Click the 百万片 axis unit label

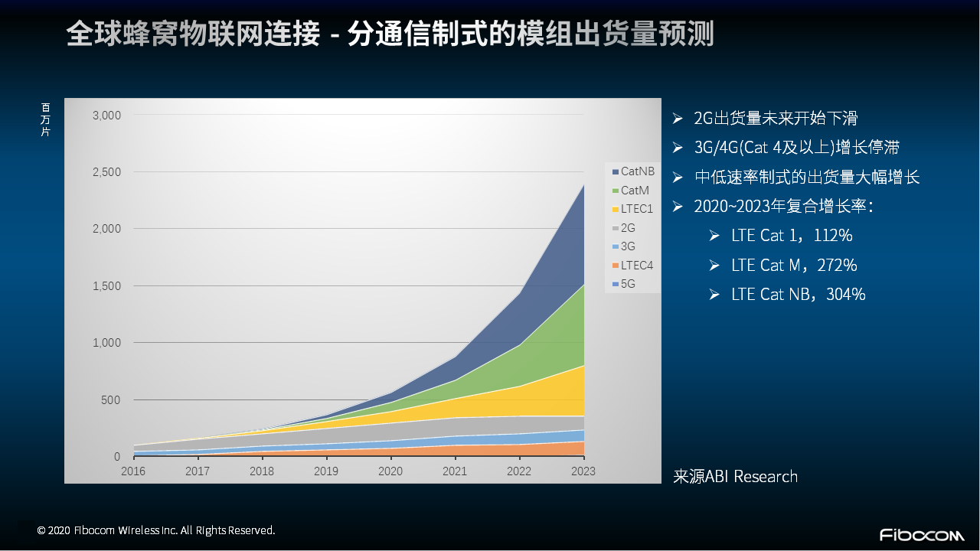coord(46,120)
